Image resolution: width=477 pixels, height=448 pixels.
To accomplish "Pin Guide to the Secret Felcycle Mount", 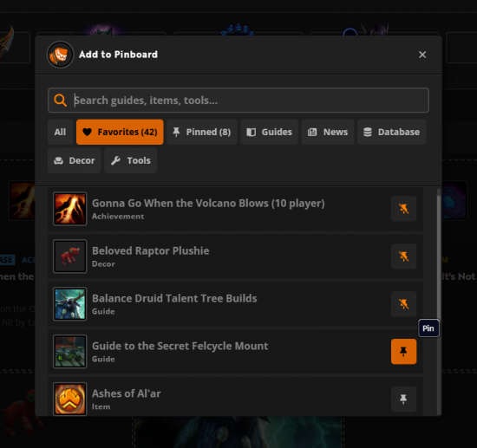I will pos(403,351).
